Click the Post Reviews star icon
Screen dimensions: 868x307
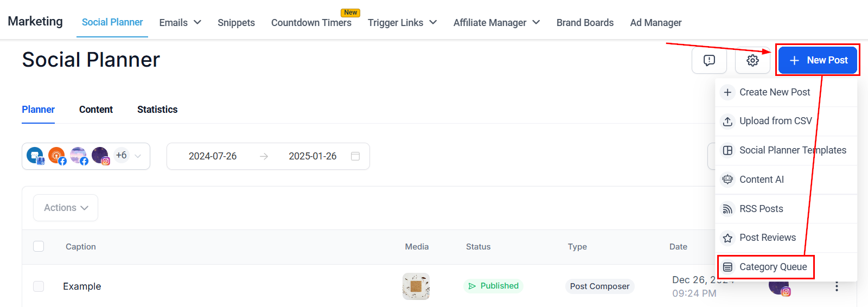pyautogui.click(x=727, y=238)
